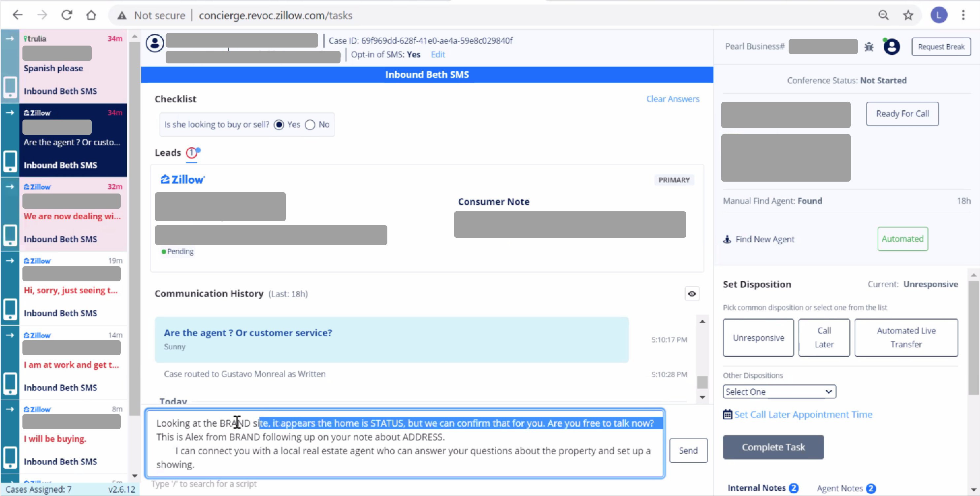Click the arrow icon on the 19m Zillow case
980x496 pixels.
point(10,260)
